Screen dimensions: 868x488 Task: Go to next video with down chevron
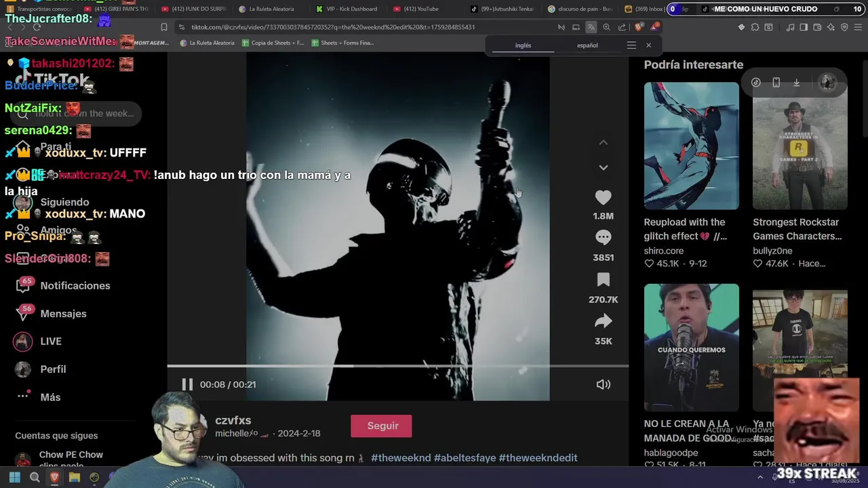(603, 167)
